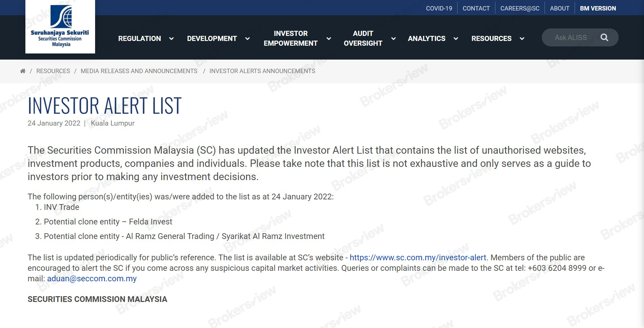Open the Regulation menu item

tap(139, 39)
